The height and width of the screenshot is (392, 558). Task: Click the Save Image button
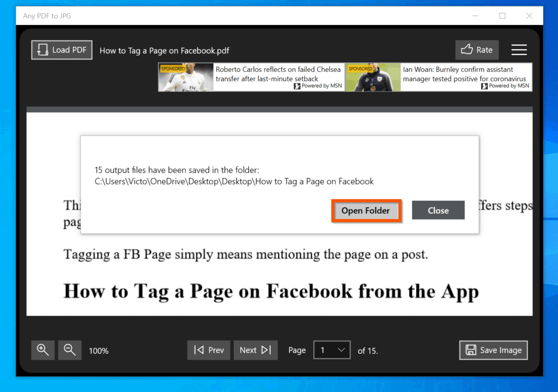(493, 350)
